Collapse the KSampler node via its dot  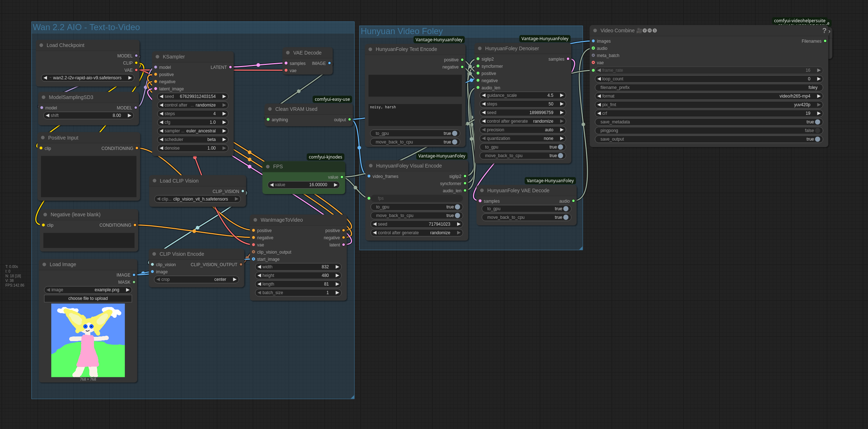pyautogui.click(x=158, y=57)
